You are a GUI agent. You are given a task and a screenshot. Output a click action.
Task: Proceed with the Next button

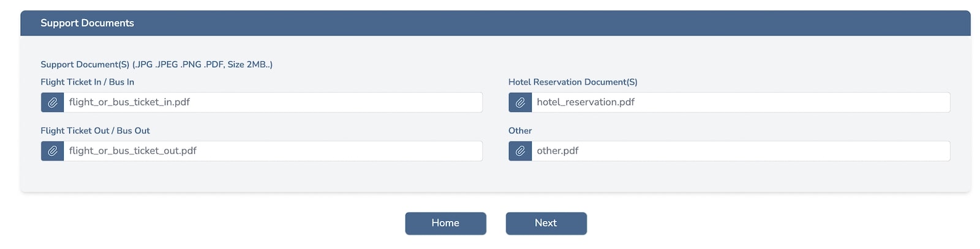pyautogui.click(x=546, y=223)
